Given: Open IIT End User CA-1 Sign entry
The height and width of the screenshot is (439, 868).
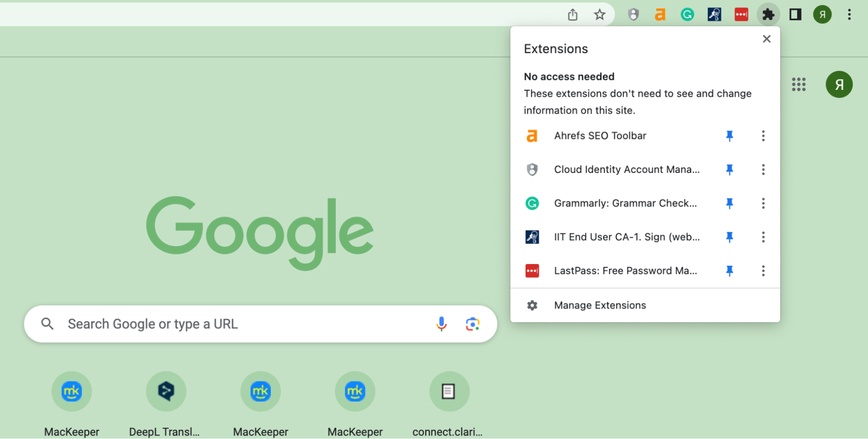Looking at the screenshot, I should [x=627, y=237].
